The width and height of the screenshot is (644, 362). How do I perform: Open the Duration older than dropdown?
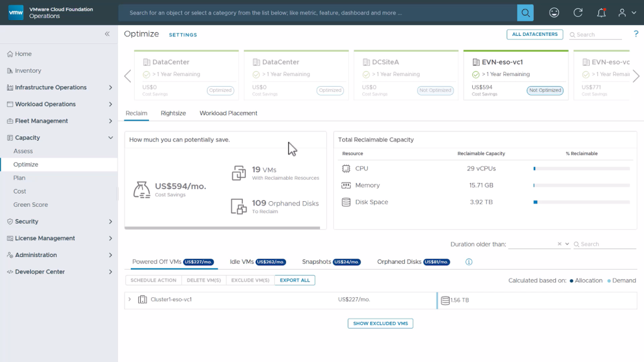[567, 244]
